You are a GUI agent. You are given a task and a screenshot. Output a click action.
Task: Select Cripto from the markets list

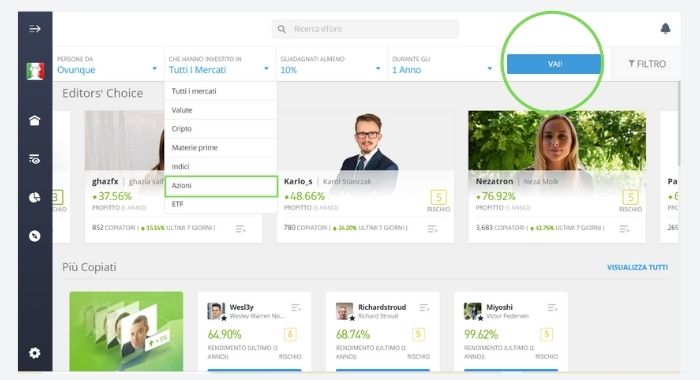click(221, 129)
